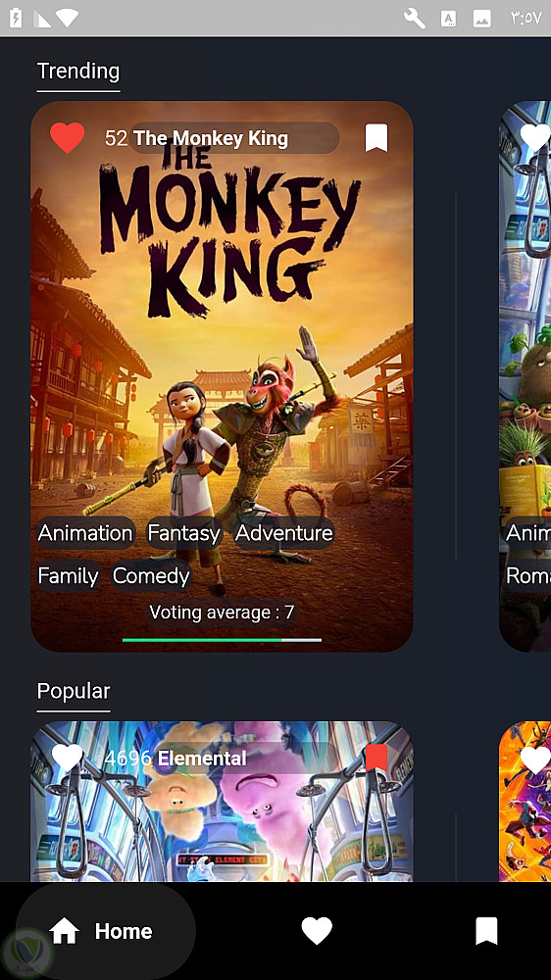The width and height of the screenshot is (551, 980).
Task: Tap the Home house icon
Action: (65, 931)
